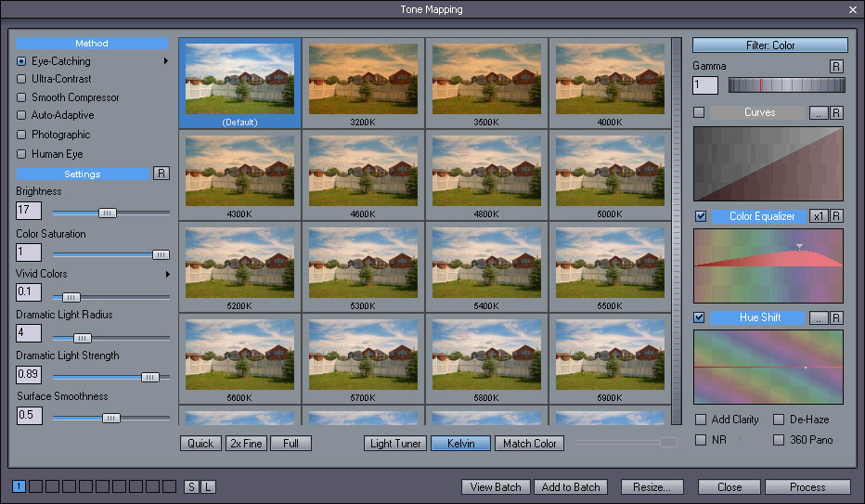Open Hue Shift options with the .. button
865x504 pixels.
tap(818, 317)
